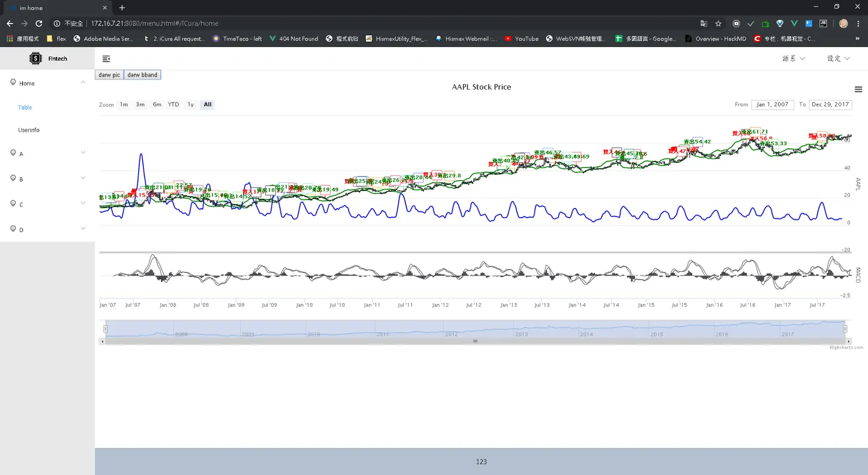The width and height of the screenshot is (868, 475).
Task: Open a new browser tab with the plus icon
Action: tap(122, 8)
